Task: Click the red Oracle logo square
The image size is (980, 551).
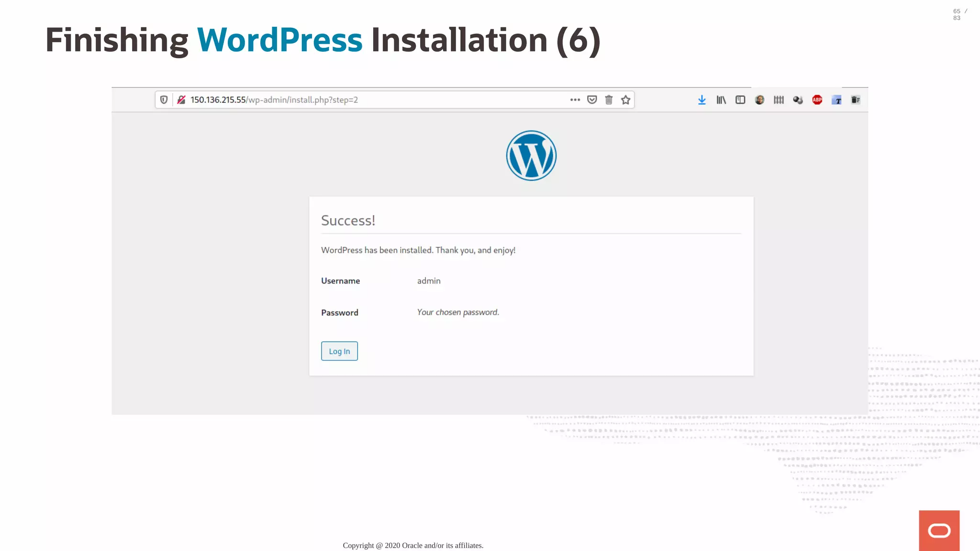Action: tap(939, 530)
